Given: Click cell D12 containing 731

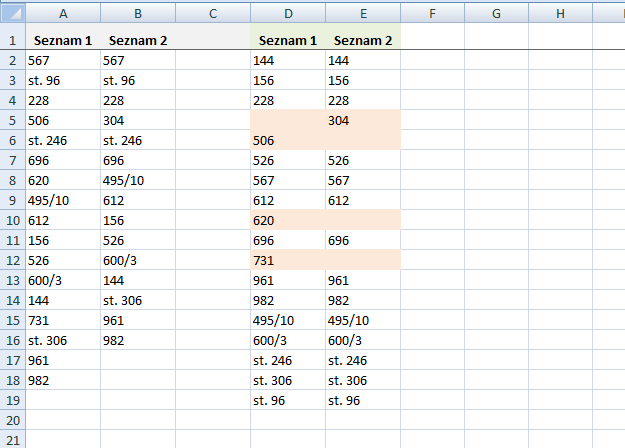Looking at the screenshot, I should pyautogui.click(x=288, y=260).
